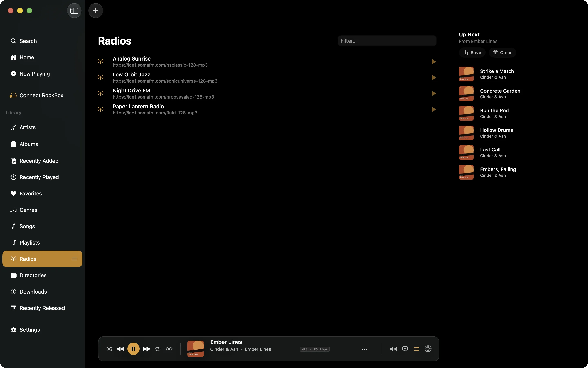Go to Home in the sidebar

click(42, 57)
